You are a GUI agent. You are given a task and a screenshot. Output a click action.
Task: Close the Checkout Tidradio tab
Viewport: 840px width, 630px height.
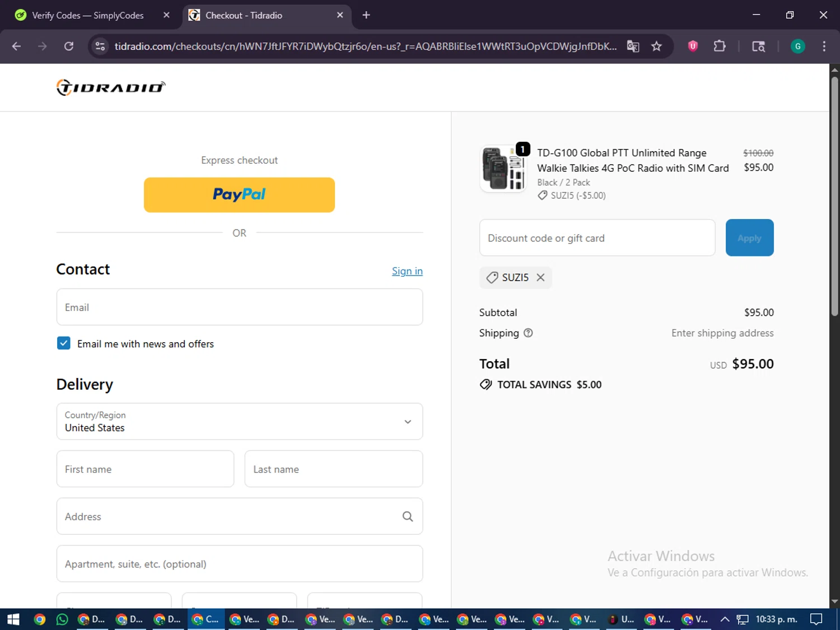coord(340,15)
